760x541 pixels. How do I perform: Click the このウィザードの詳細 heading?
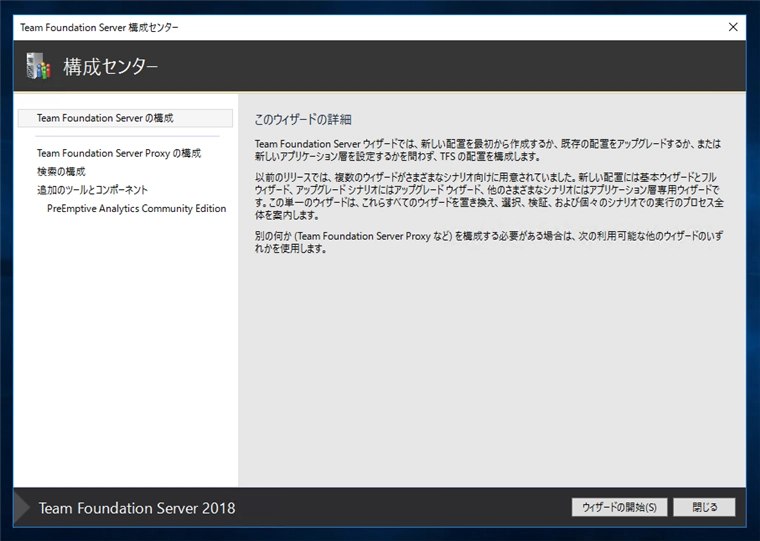coord(303,120)
